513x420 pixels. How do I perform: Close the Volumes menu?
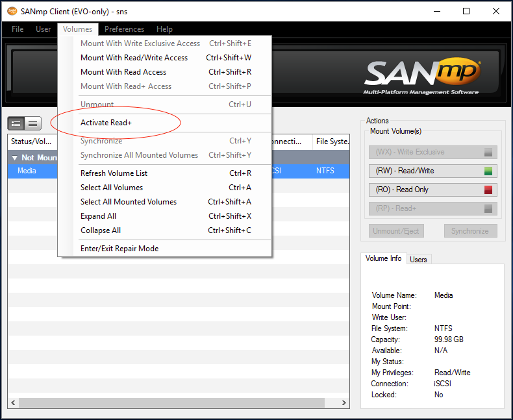pos(77,29)
